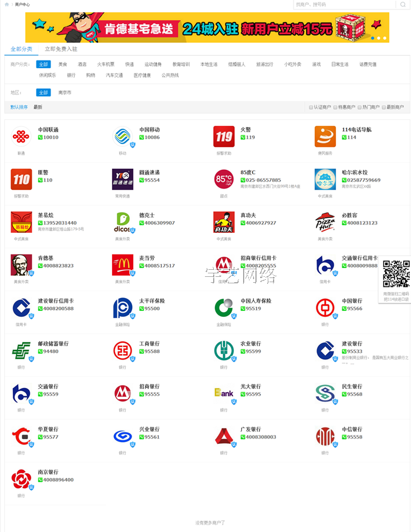Check the 特惠商户 filter checkbox
Image resolution: width=411 pixels, height=532 pixels.
(335, 107)
